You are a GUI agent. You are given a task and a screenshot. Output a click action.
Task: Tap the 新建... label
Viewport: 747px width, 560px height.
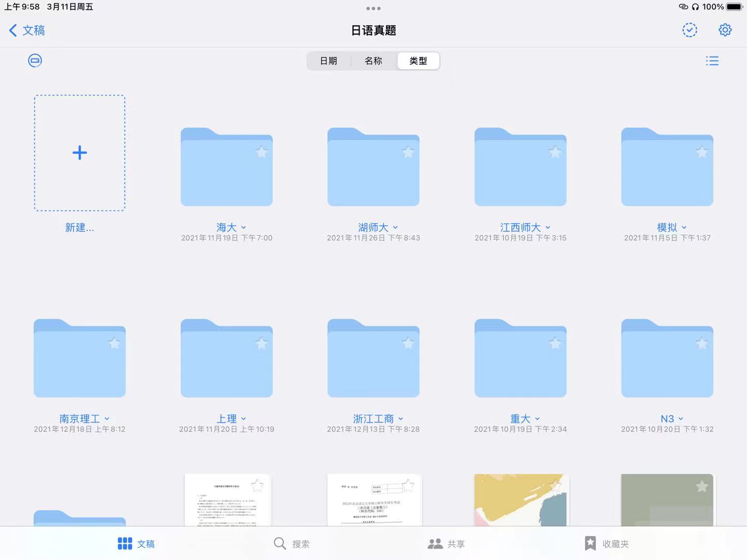[79, 228]
